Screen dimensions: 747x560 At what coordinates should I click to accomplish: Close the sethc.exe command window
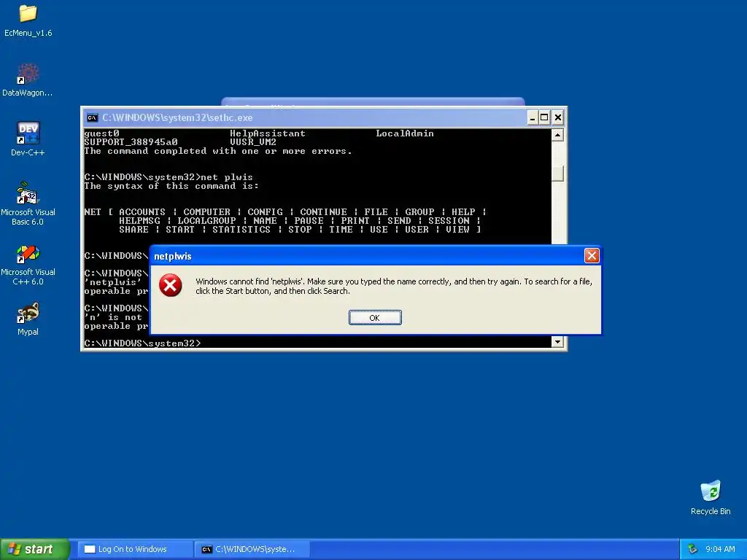point(558,117)
